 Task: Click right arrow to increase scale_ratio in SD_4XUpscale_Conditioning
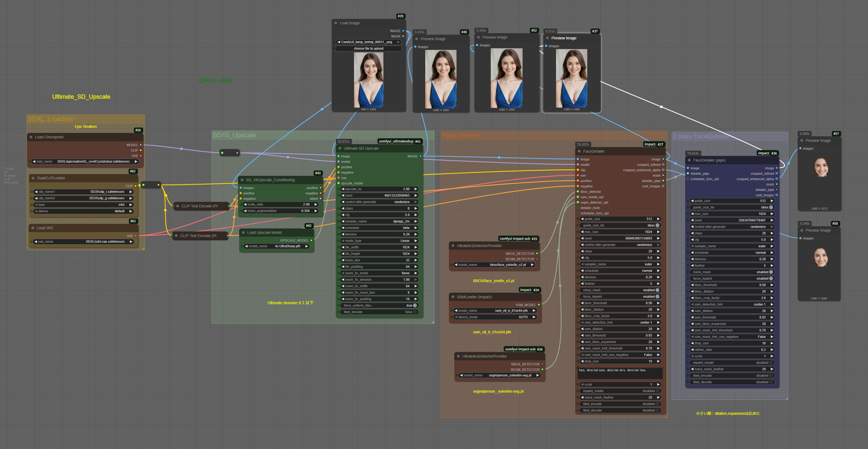click(316, 204)
